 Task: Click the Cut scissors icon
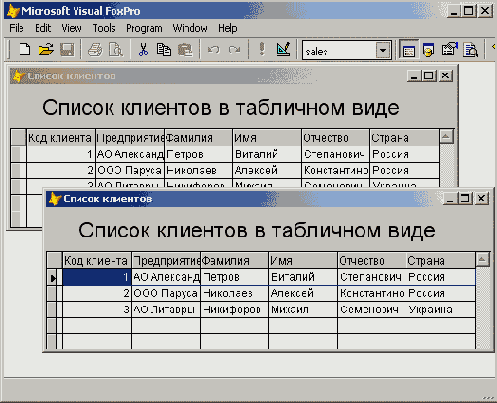point(143,50)
